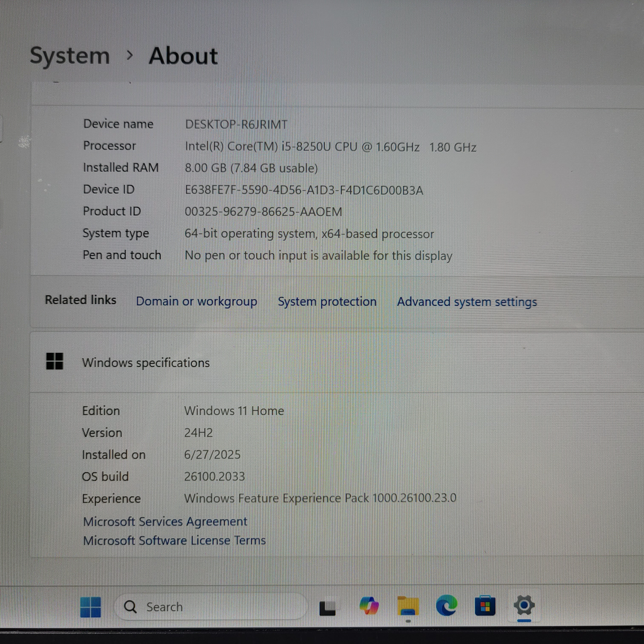Select OS build 26100.2033

tap(215, 476)
